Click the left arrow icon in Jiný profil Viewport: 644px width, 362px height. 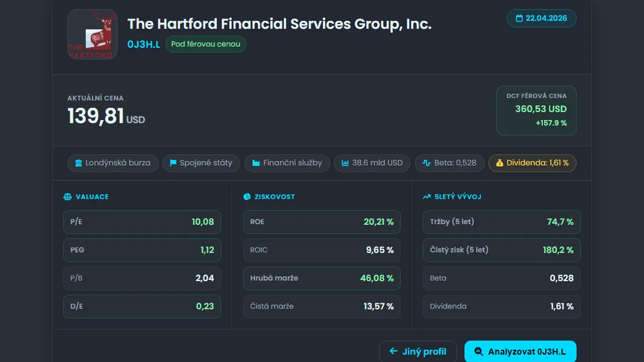pos(393,351)
